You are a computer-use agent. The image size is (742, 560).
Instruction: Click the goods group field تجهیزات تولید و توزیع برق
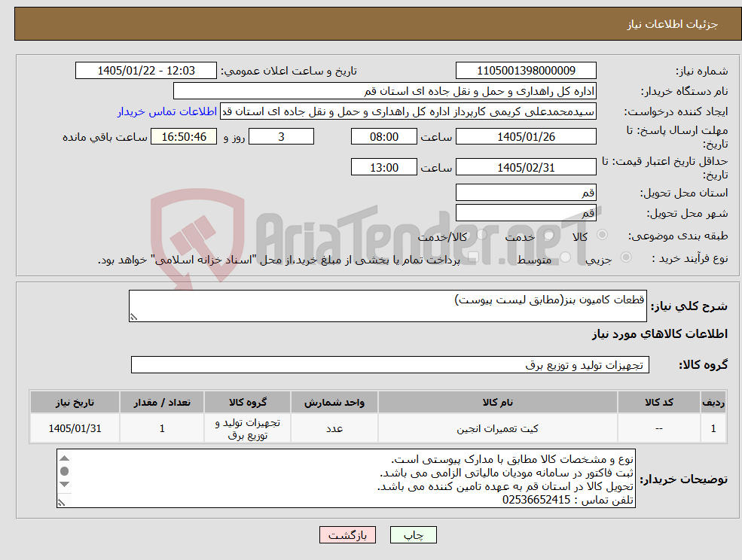[x=390, y=364]
